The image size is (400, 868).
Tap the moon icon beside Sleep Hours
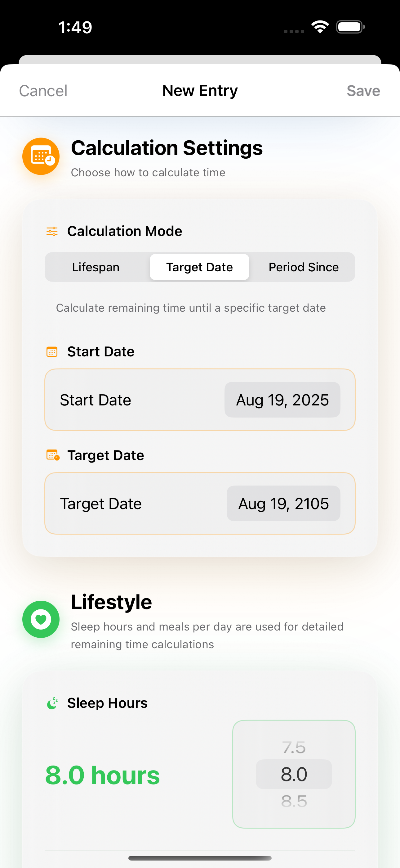(x=52, y=703)
